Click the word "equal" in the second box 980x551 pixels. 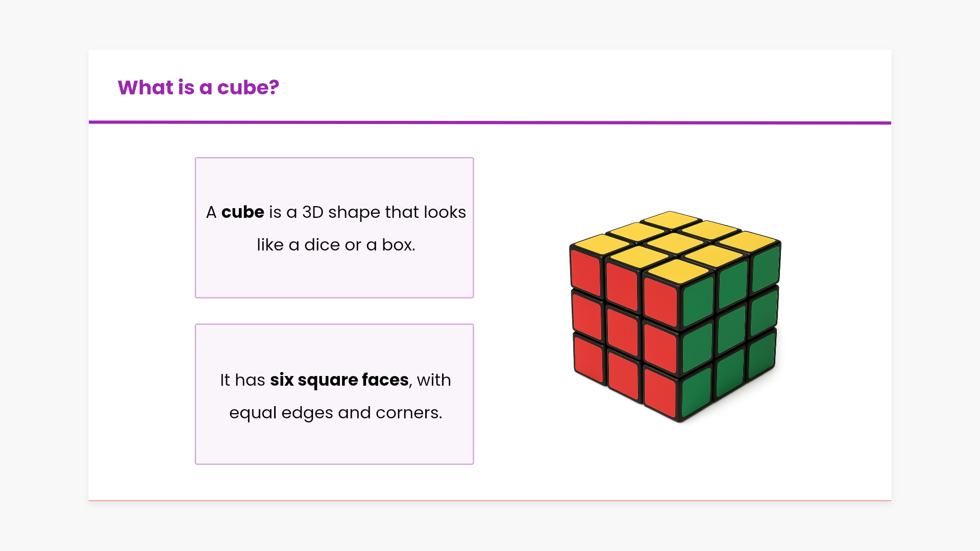pyautogui.click(x=253, y=413)
